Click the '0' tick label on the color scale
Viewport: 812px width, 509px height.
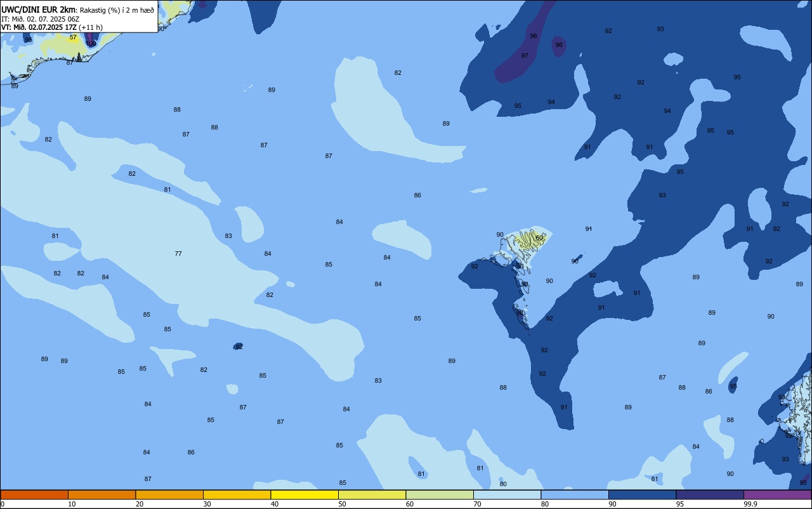(3, 504)
